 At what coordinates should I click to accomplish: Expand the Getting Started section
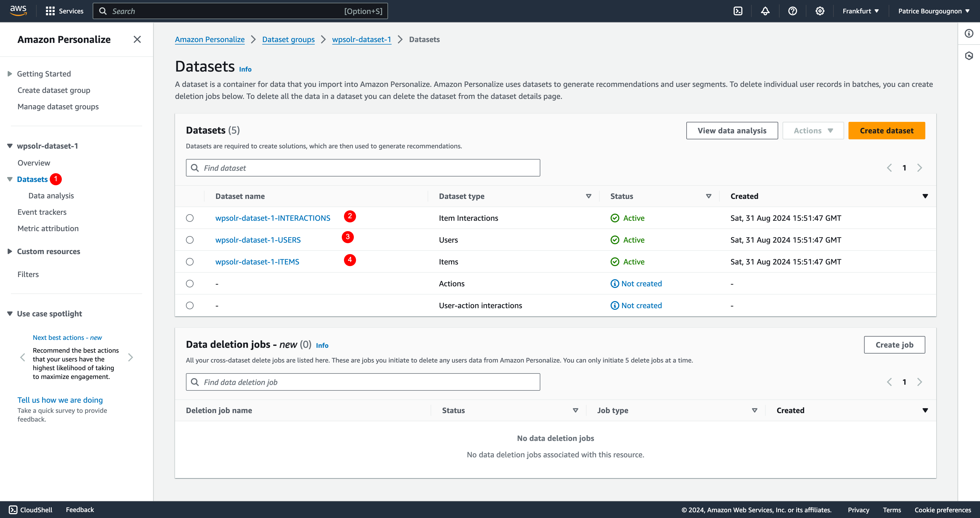coord(10,74)
